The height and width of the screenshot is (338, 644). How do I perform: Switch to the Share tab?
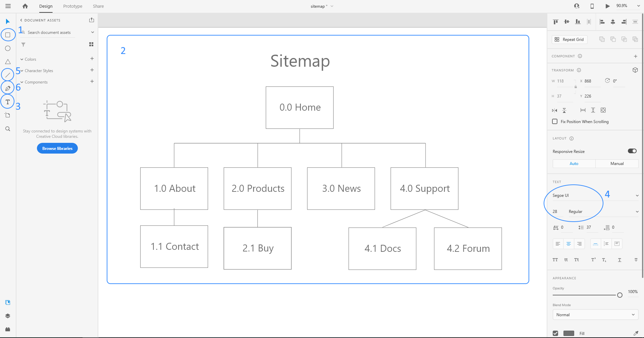coord(98,6)
